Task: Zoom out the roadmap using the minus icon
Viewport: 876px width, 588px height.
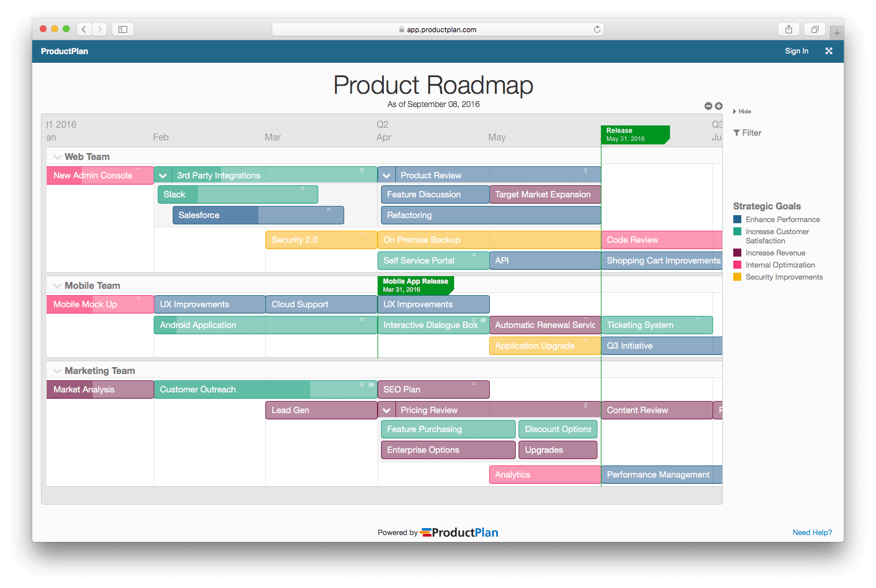Action: coord(708,106)
